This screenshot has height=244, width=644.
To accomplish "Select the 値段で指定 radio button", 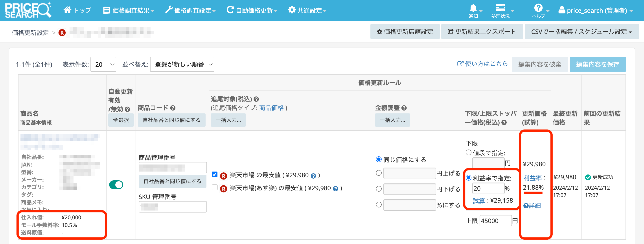I will click(469, 152).
